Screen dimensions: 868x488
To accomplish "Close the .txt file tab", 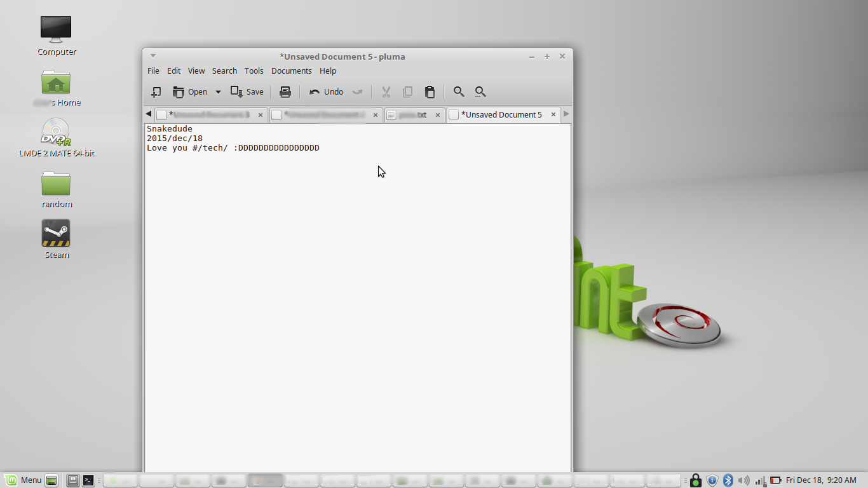I will pyautogui.click(x=439, y=115).
